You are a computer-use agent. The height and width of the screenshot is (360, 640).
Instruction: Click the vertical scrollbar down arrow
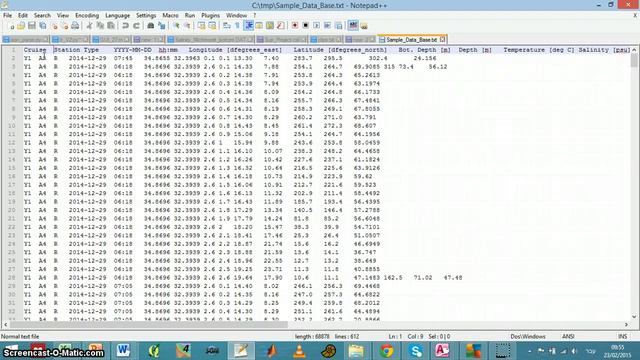[634, 317]
